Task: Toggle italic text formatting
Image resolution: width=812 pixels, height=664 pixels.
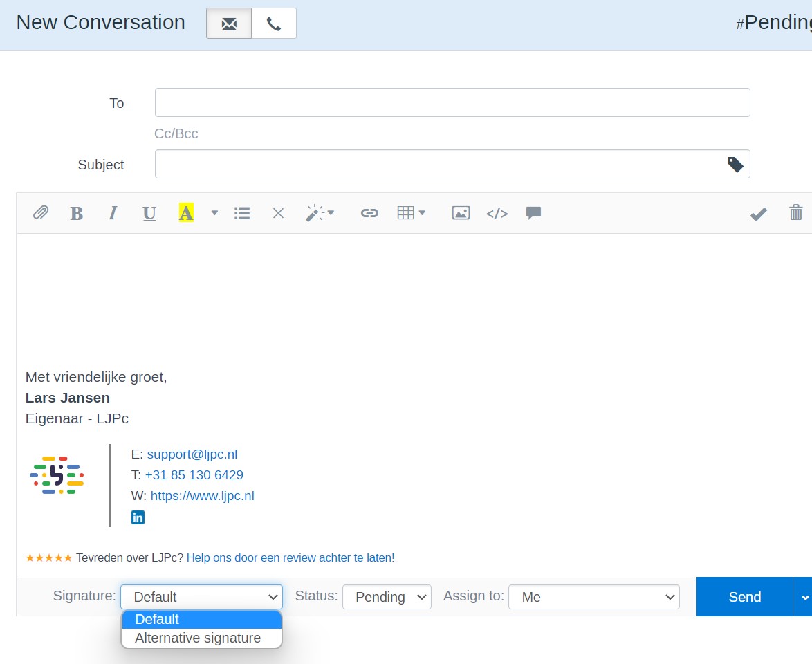Action: (112, 213)
